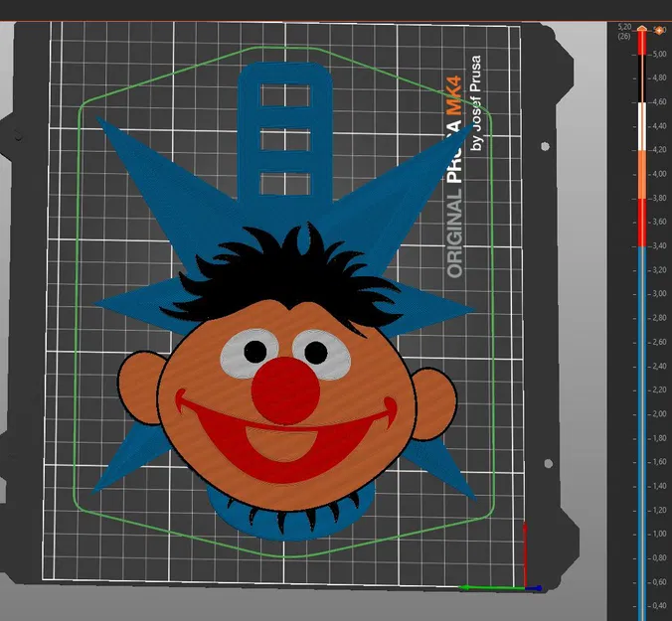Click the add color change plus icon
The image size is (672, 621).
click(659, 31)
